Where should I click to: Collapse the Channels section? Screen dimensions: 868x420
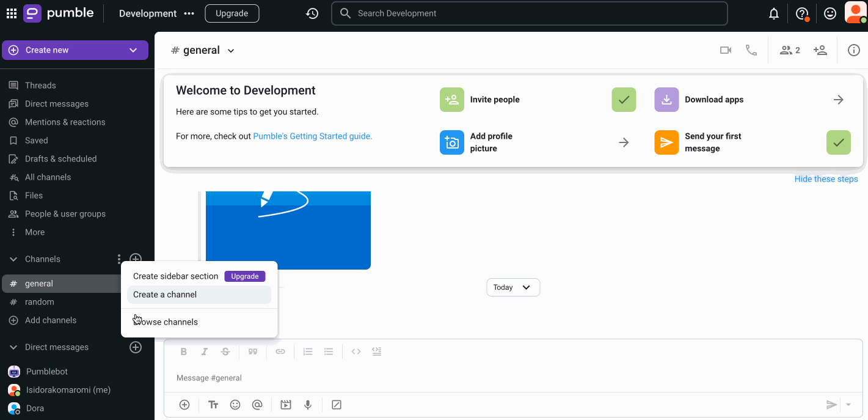pos(13,259)
